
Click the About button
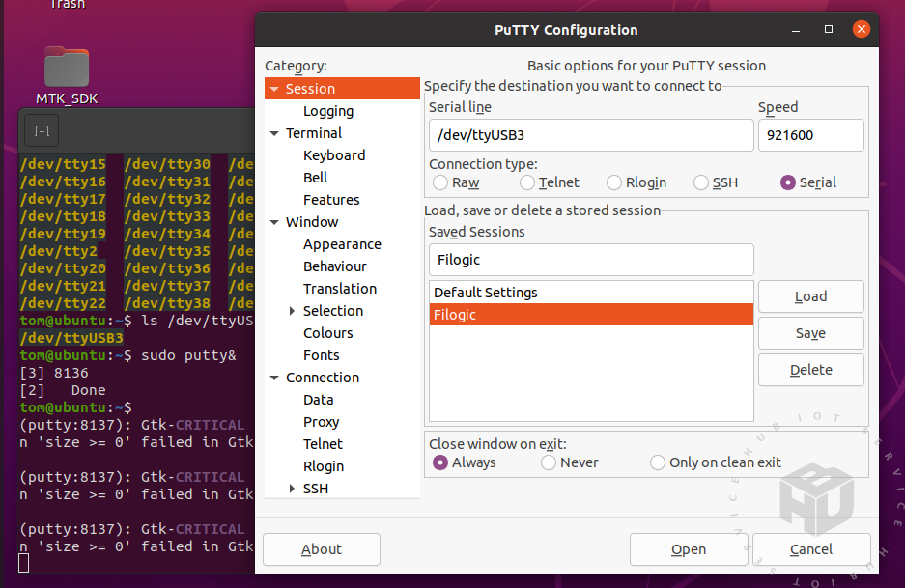click(x=322, y=549)
